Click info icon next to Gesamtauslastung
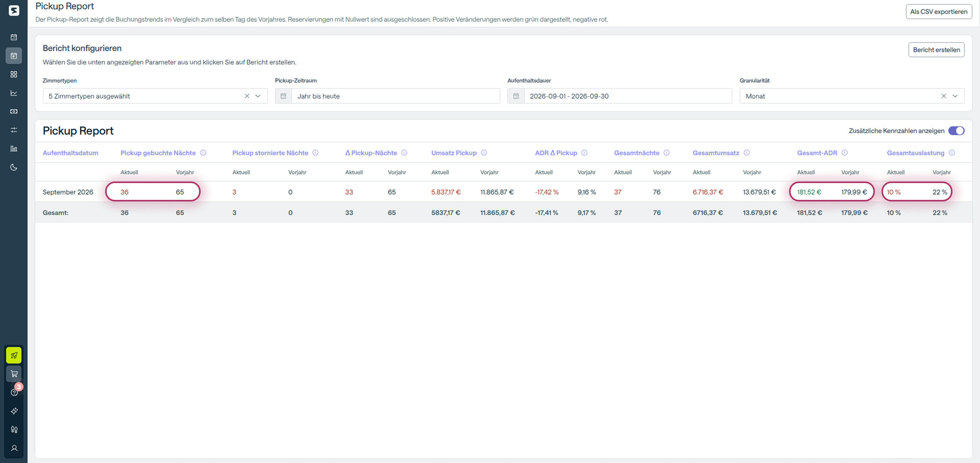The width and height of the screenshot is (980, 463). click(951, 153)
